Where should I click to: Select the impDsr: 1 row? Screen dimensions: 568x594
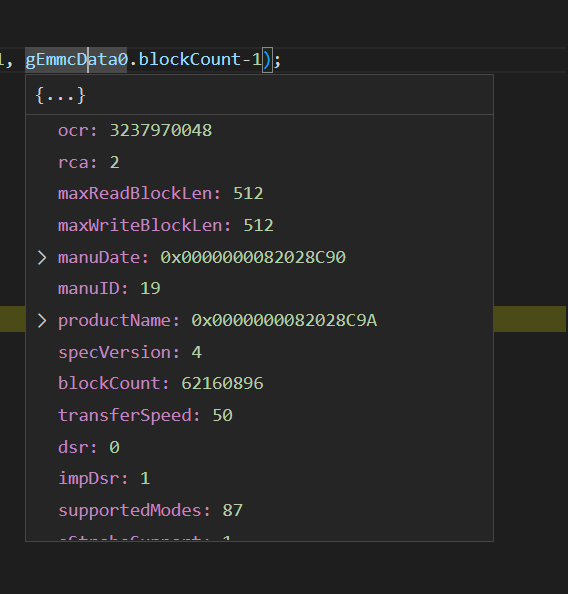[x=259, y=479]
